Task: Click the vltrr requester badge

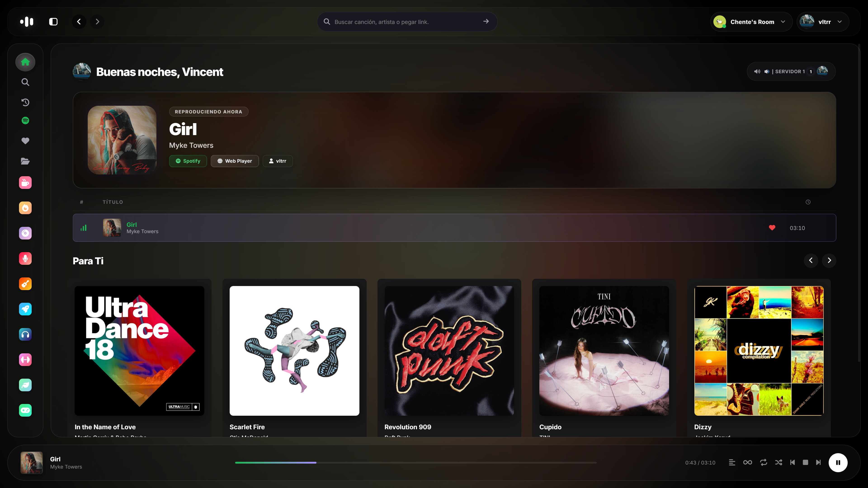Action: (278, 161)
